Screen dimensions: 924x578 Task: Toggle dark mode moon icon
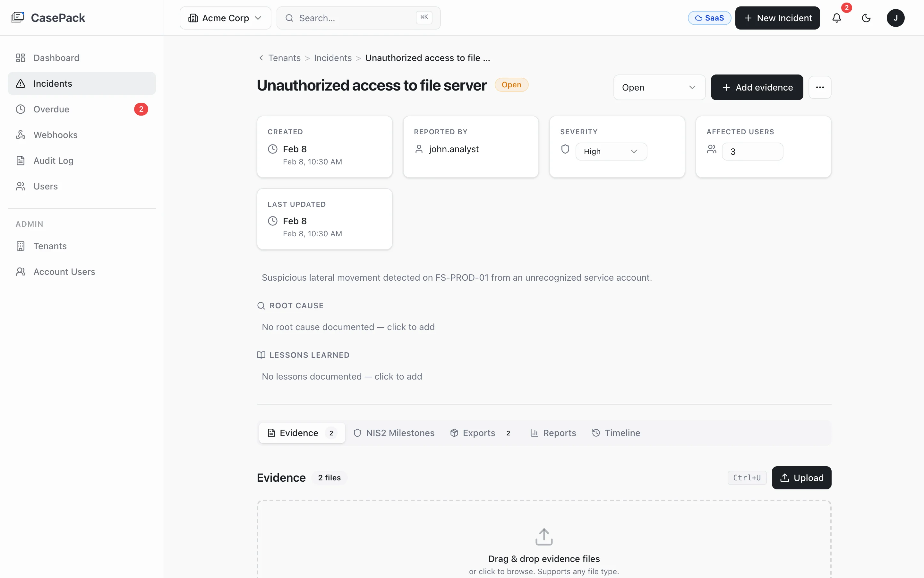coord(866,18)
